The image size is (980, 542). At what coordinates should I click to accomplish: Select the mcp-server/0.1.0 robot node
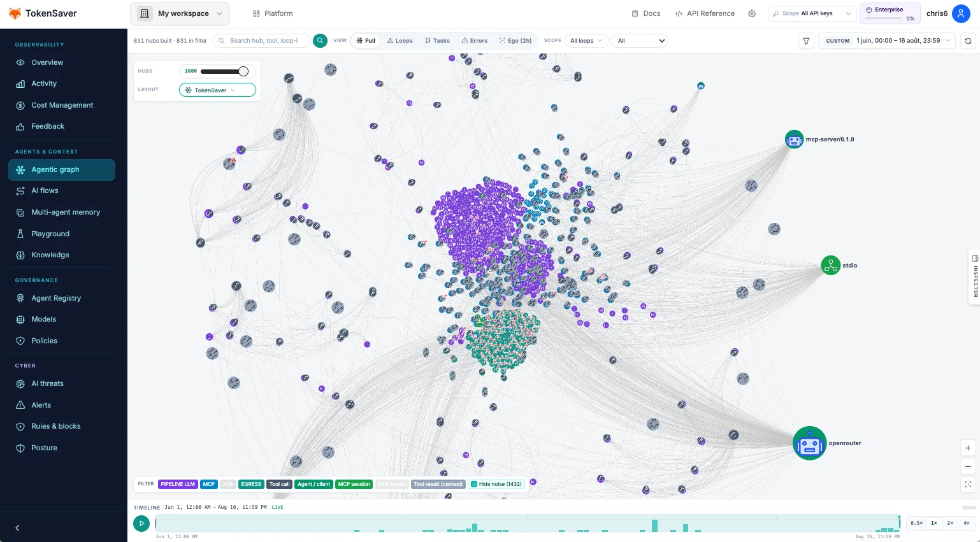point(794,139)
